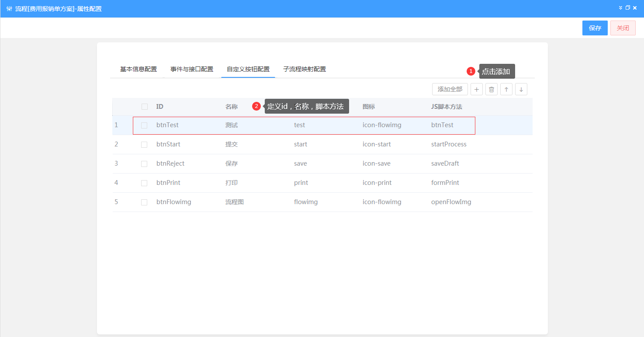Close dialog with X icon
The image size is (644, 337).
click(x=635, y=8)
